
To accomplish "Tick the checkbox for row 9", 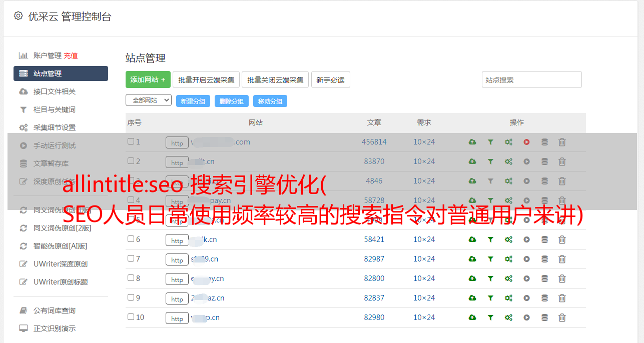I will click(131, 297).
